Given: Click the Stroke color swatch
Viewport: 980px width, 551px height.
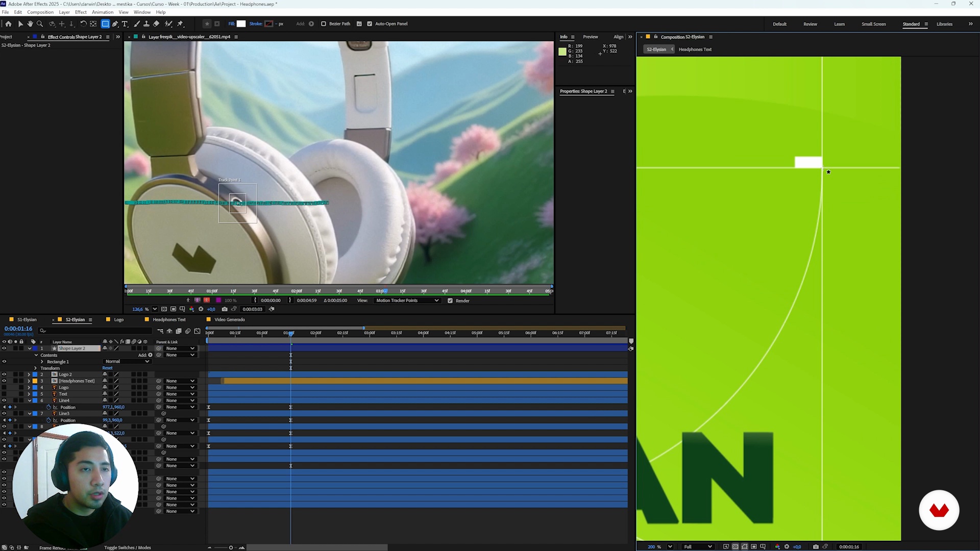Looking at the screenshot, I should pyautogui.click(x=268, y=24).
